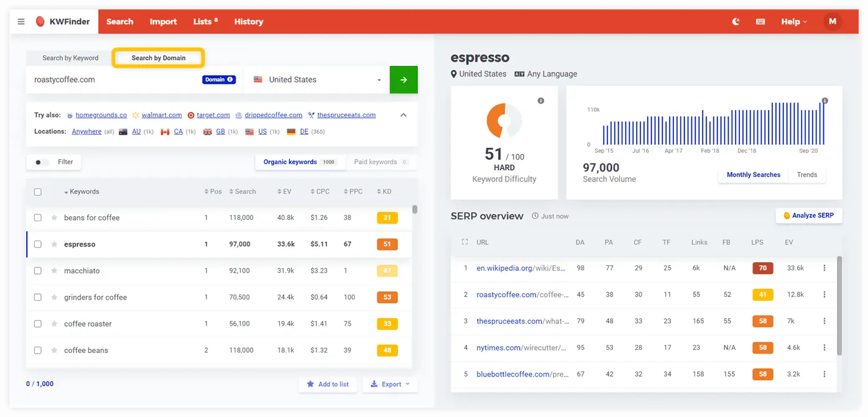Screen dimensions: 868x417
Task: Star the coffee roaster keyword
Action: point(54,324)
